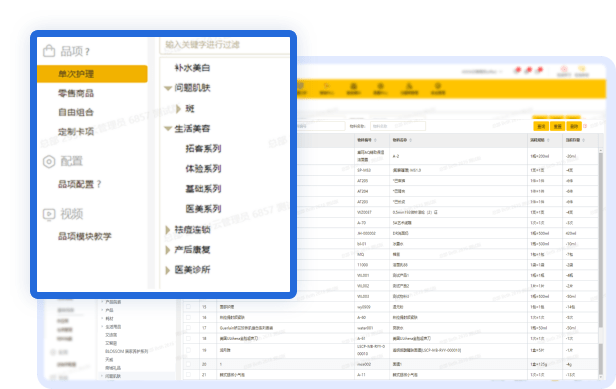Expand the 祛痘连锁 tree node arrow
Screen dimensions: 616x389
pos(168,229)
